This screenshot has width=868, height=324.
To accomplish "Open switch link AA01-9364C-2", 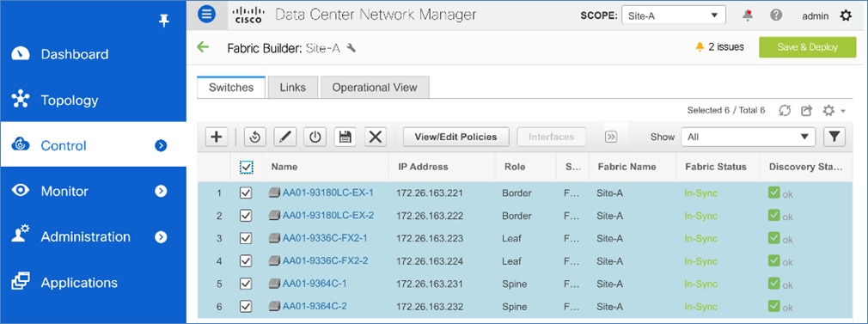I will pos(315,306).
